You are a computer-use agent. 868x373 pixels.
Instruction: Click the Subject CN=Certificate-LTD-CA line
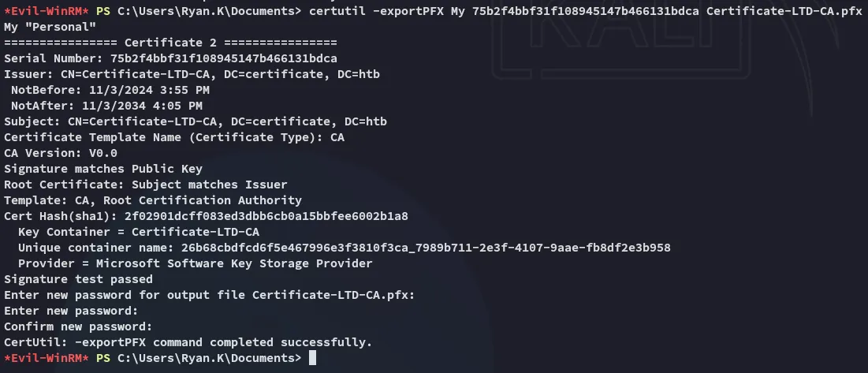click(x=195, y=121)
